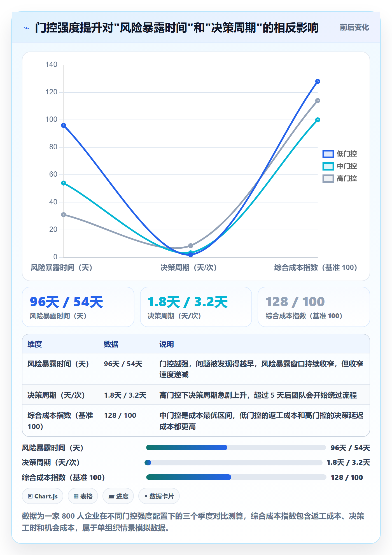392x555 pixels.
Task: Click the lightning icon beside the title
Action: point(27,28)
